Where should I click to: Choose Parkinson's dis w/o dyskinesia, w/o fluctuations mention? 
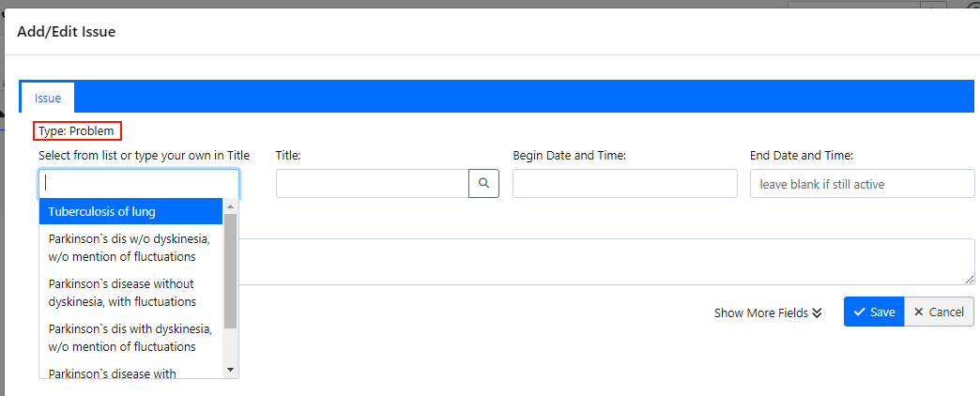point(130,248)
